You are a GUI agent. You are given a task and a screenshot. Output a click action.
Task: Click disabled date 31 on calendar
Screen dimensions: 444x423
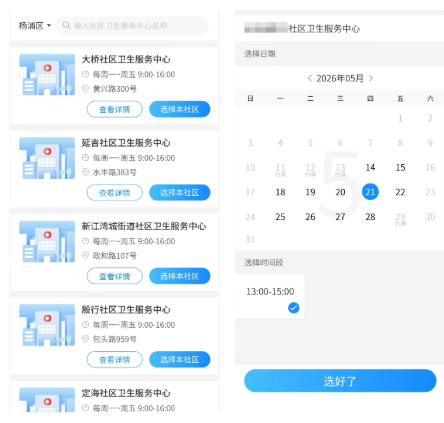tap(250, 239)
